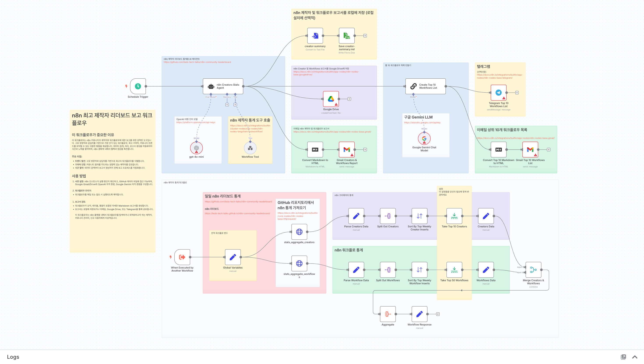Select the Workflows Data node
Image resolution: width=644 pixels, height=364 pixels.
point(486,270)
